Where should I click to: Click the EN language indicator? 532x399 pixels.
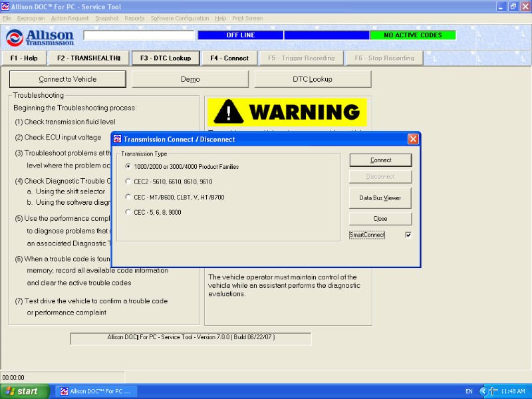point(469,391)
